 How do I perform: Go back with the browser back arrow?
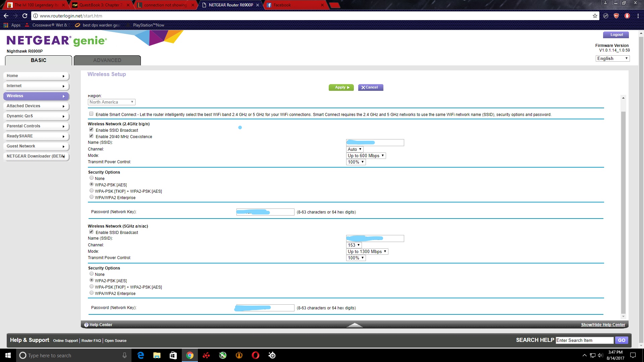6,16
